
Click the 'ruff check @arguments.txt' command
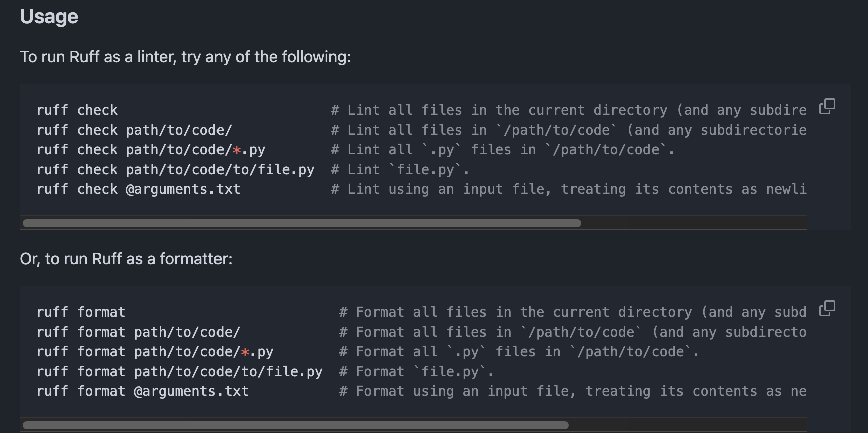138,189
